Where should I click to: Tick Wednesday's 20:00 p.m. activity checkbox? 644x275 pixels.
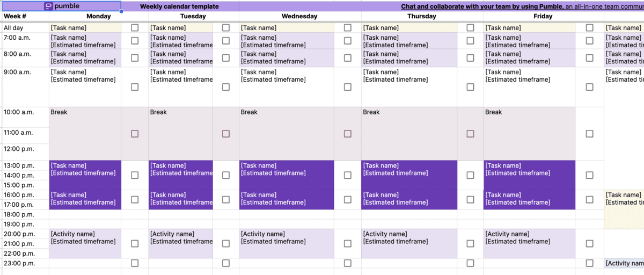pyautogui.click(x=348, y=243)
